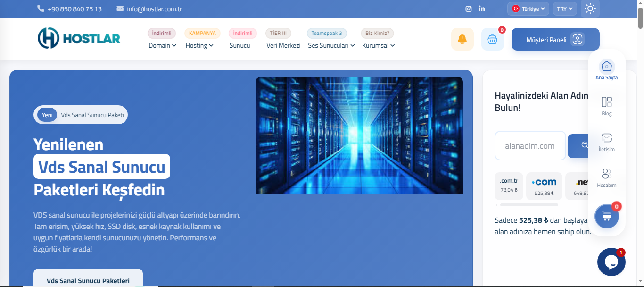Open Hostlar's Instagram page icon
Viewport: 644px width, 287px height.
tap(468, 8)
